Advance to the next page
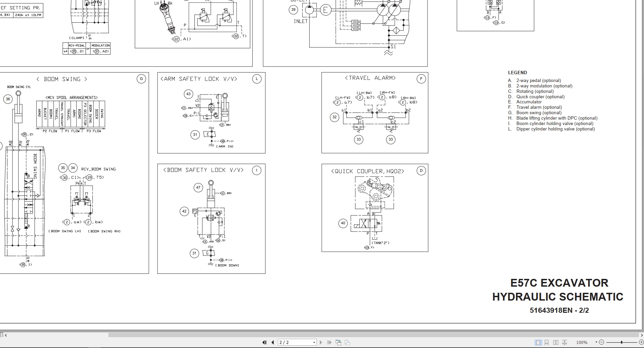644x348 pixels. coord(321,342)
